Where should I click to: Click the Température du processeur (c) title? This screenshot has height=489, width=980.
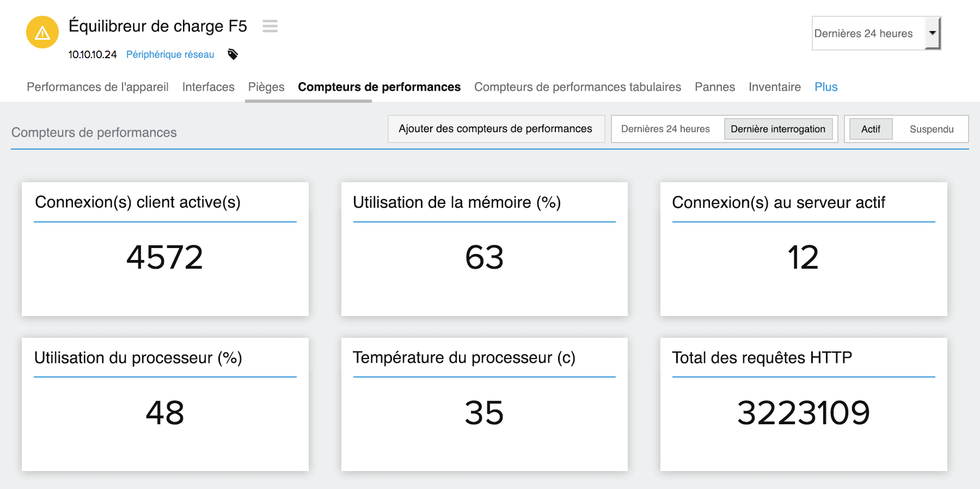pyautogui.click(x=464, y=358)
